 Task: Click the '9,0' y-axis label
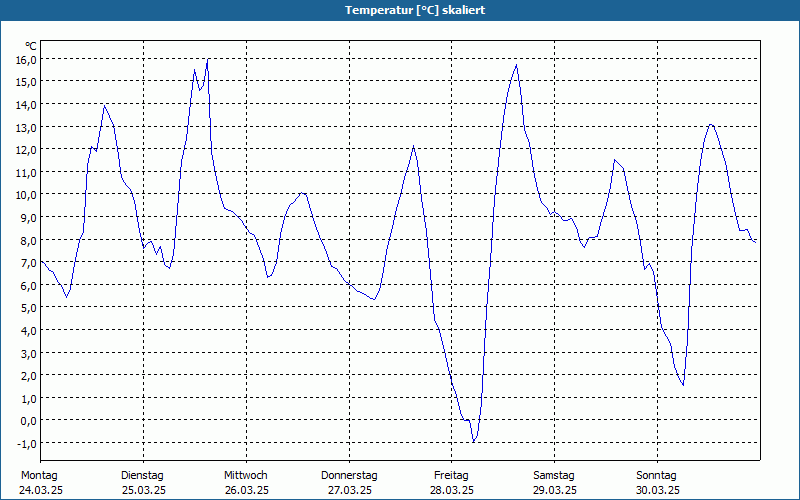point(29,218)
